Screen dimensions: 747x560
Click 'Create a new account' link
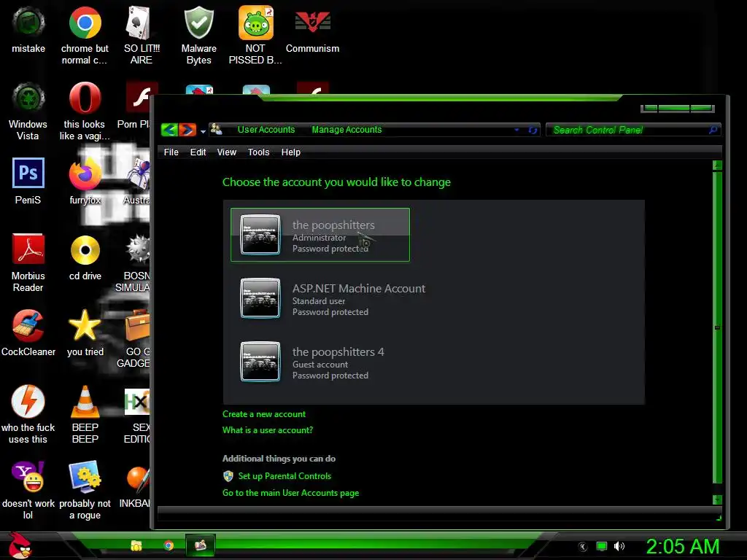pos(264,414)
